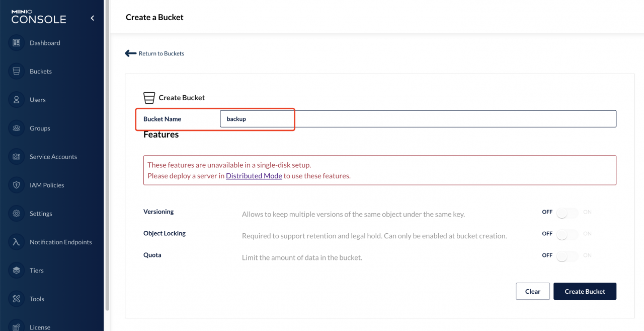Follow the Distributed Mode link
Viewport: 644px width, 331px height.
pos(254,175)
